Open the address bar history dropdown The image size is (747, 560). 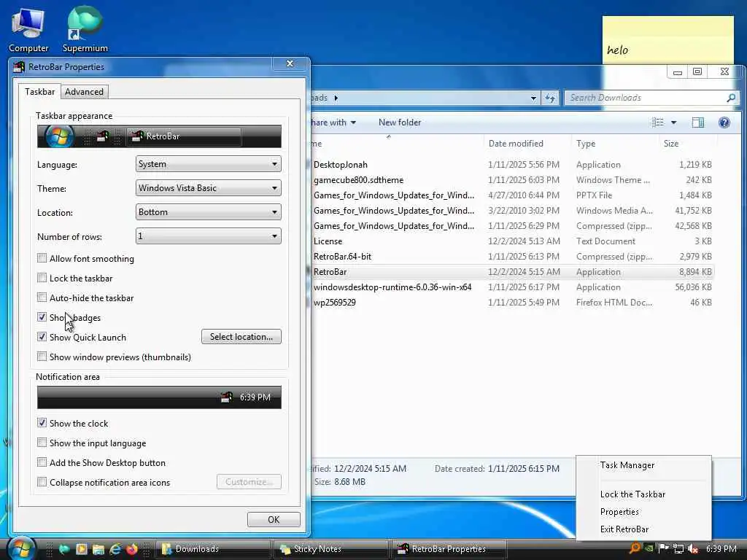coord(533,98)
